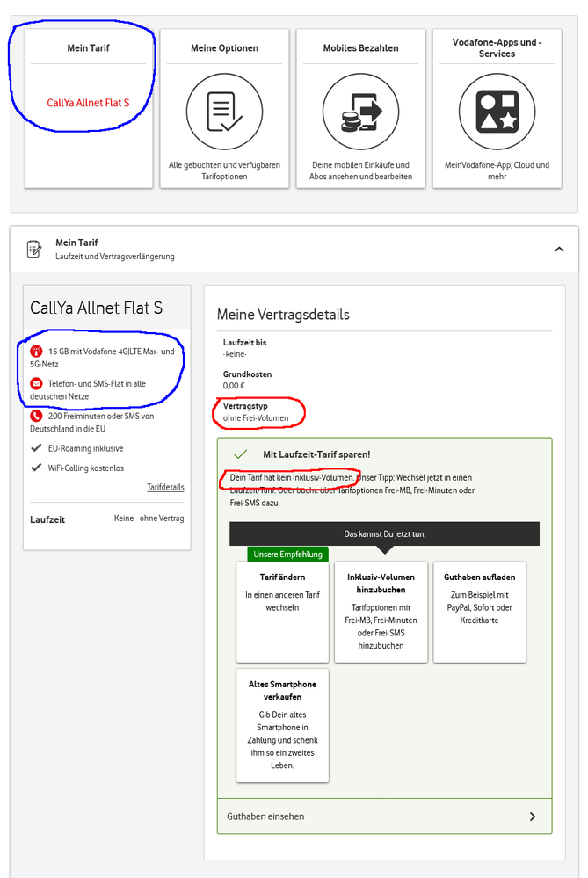
Task: Select the Meine Optionen card title
Action: pyautogui.click(x=224, y=48)
